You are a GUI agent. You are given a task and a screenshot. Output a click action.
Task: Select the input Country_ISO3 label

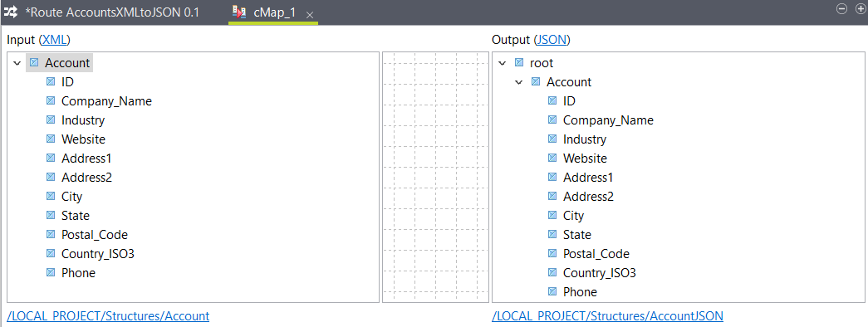tap(98, 254)
